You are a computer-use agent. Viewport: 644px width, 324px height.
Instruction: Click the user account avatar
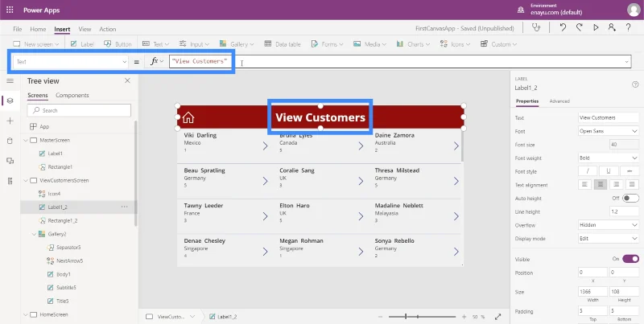pos(634,10)
